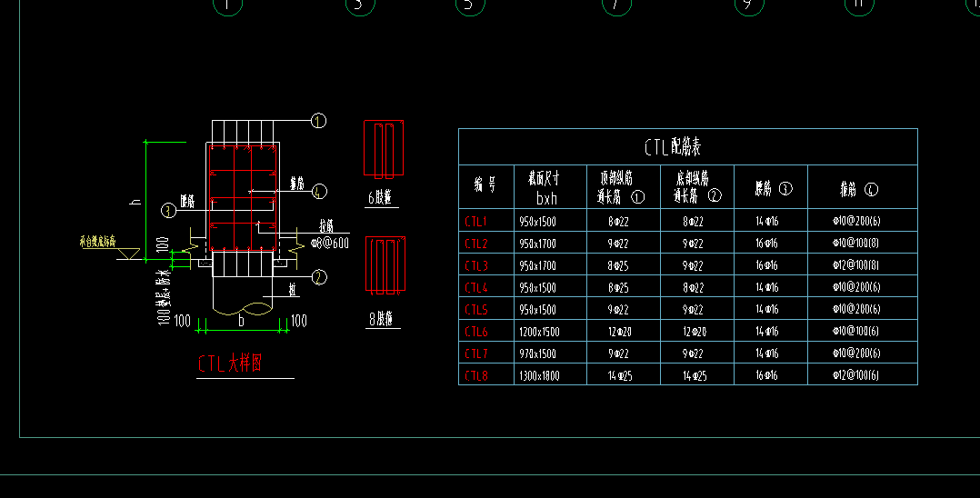This screenshot has height=498, width=980.
Task: Select the red 'CTL2' label in table
Action: tap(475, 244)
